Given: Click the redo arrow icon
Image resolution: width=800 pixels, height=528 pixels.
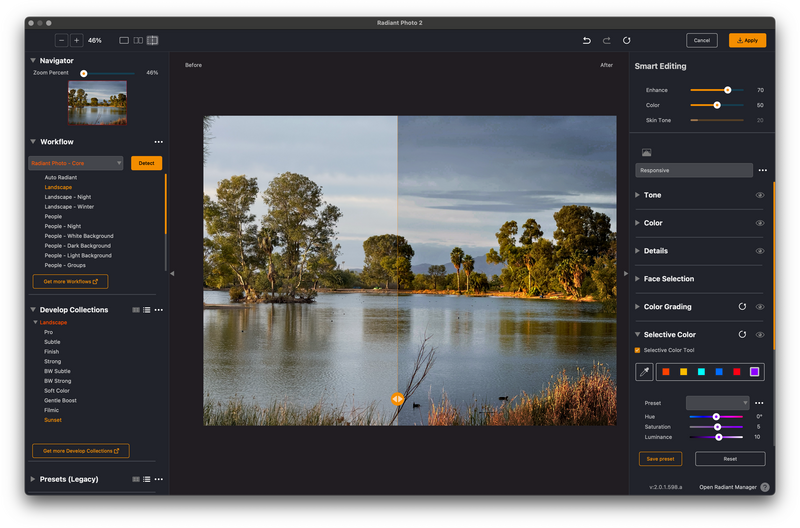Looking at the screenshot, I should [x=607, y=40].
